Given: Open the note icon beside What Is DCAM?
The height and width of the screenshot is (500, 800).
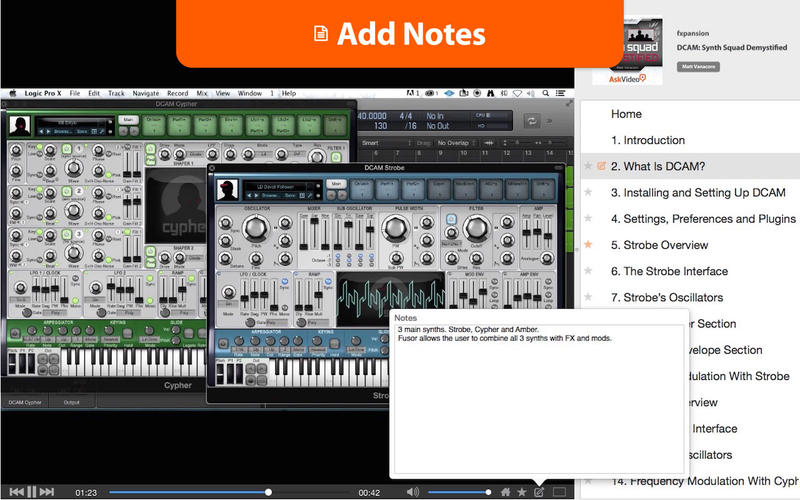Looking at the screenshot, I should coord(601,166).
